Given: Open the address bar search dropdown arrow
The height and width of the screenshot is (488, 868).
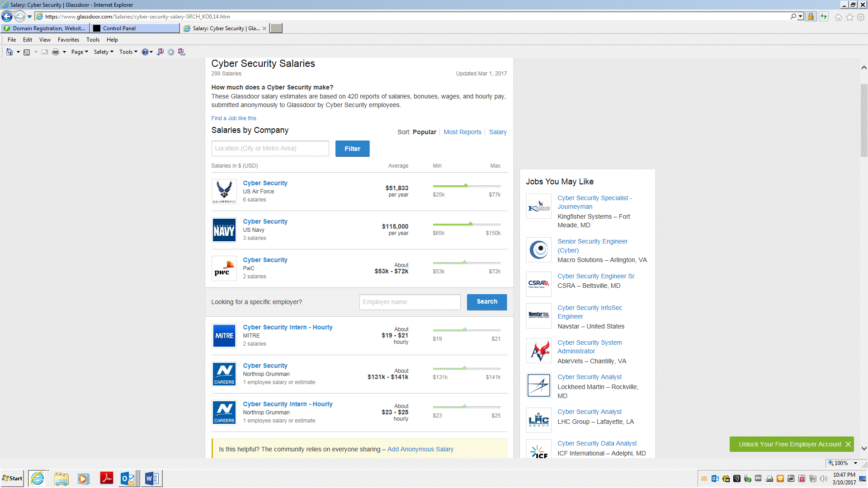Looking at the screenshot, I should point(800,17).
